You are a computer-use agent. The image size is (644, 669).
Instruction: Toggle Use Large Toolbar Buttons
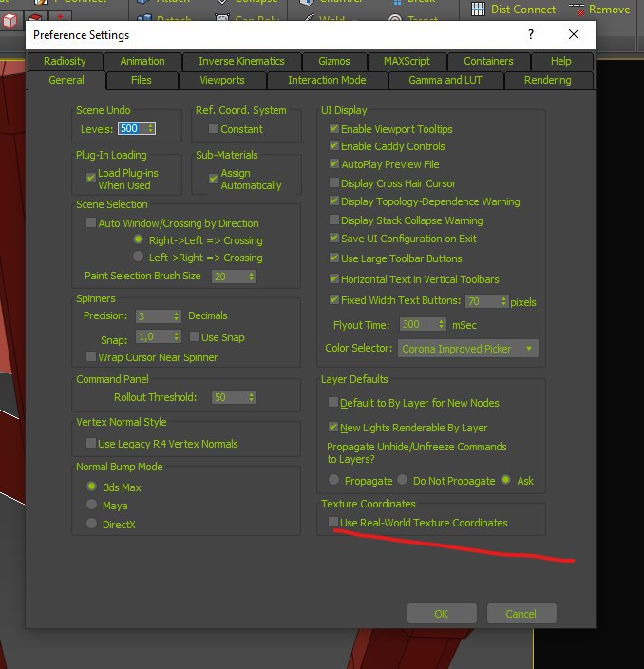coord(334,258)
